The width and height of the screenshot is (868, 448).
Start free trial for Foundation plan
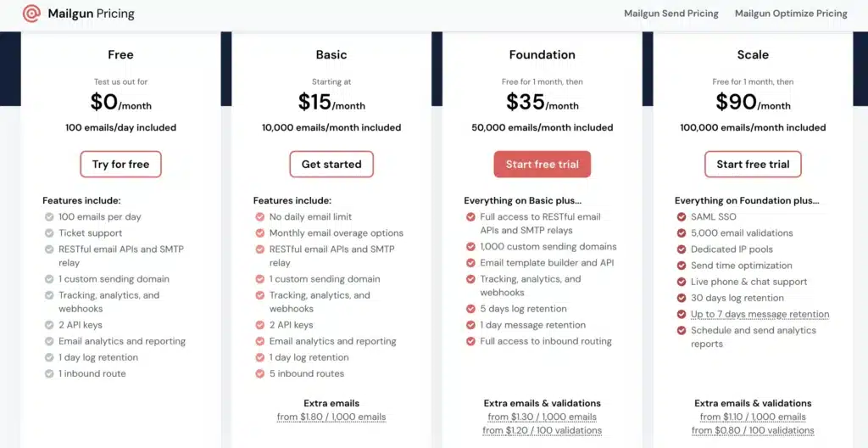point(542,165)
